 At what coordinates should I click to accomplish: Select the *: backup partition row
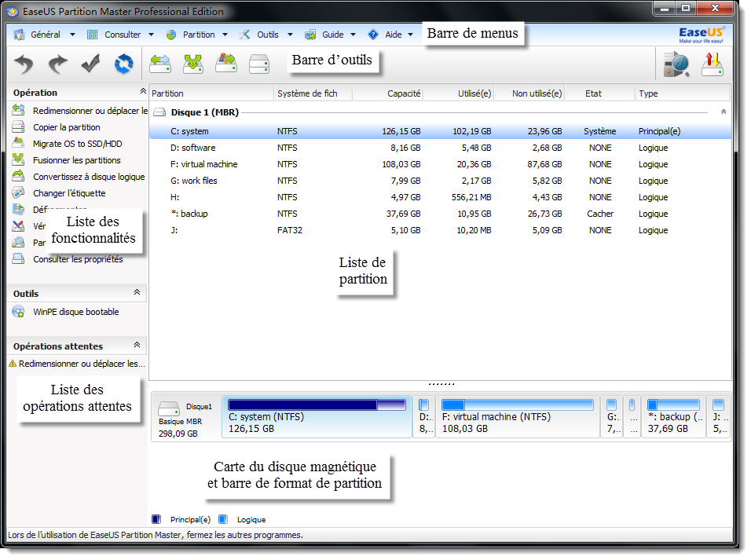193,214
